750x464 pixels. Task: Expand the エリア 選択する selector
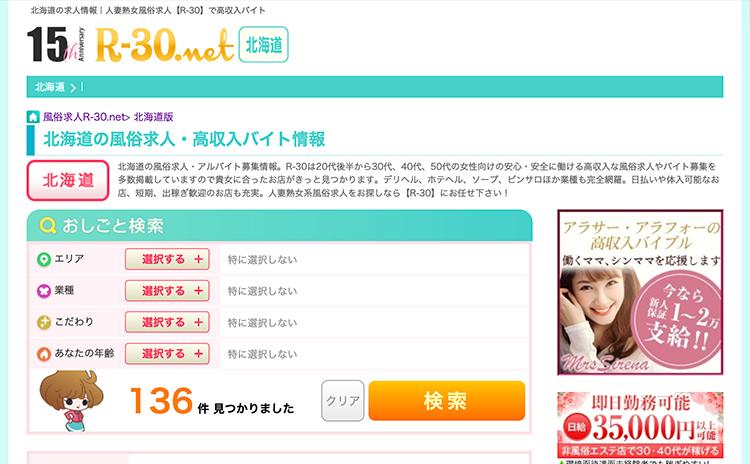[x=167, y=259]
